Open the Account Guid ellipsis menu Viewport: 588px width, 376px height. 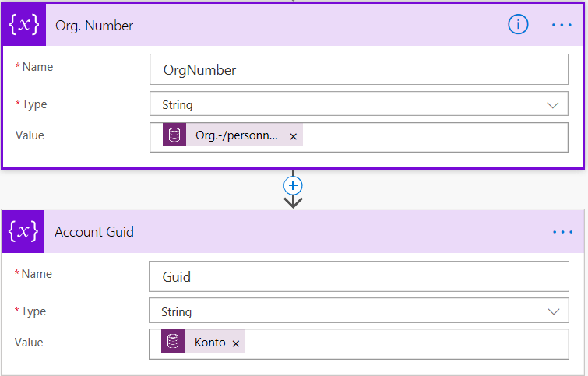562,232
